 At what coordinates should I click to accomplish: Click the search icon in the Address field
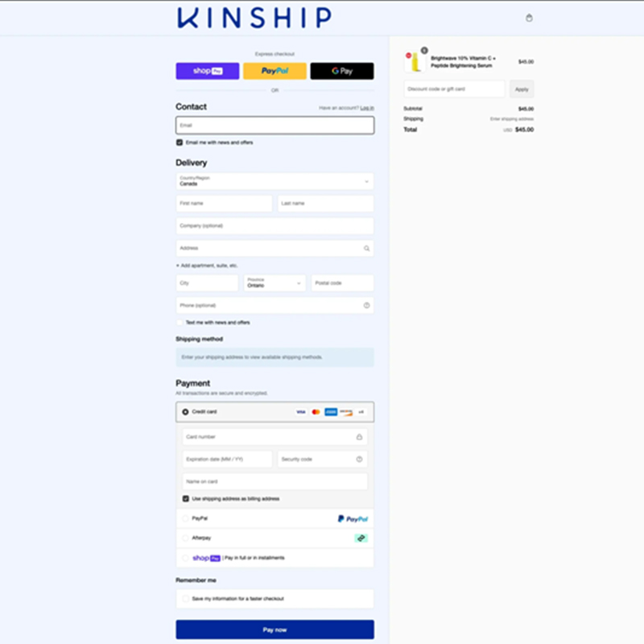365,248
